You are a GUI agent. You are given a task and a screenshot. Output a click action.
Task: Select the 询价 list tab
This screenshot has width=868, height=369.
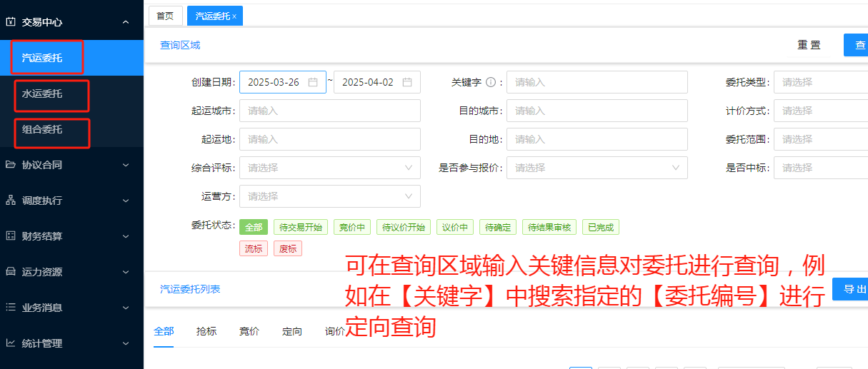pyautogui.click(x=335, y=331)
